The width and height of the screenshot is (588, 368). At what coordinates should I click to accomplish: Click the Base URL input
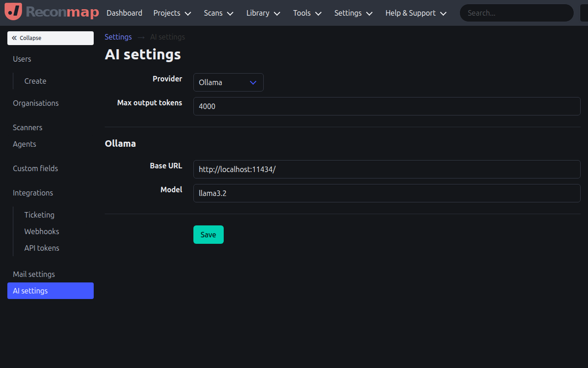(x=387, y=169)
